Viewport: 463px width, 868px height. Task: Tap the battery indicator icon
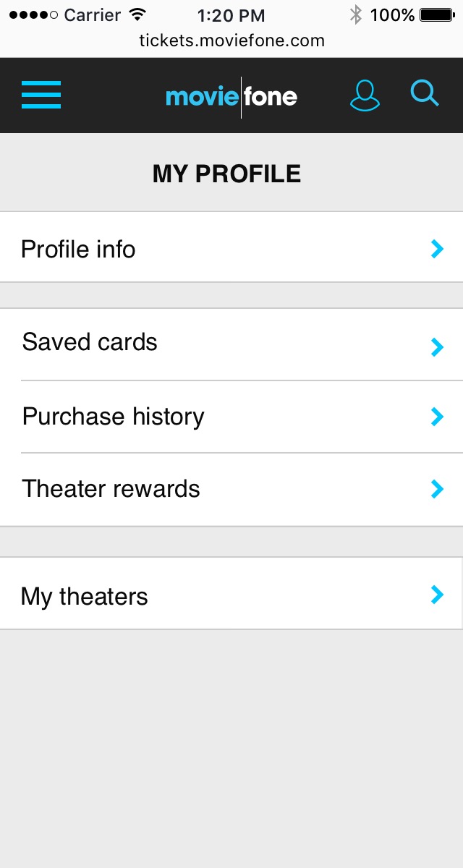click(x=436, y=14)
